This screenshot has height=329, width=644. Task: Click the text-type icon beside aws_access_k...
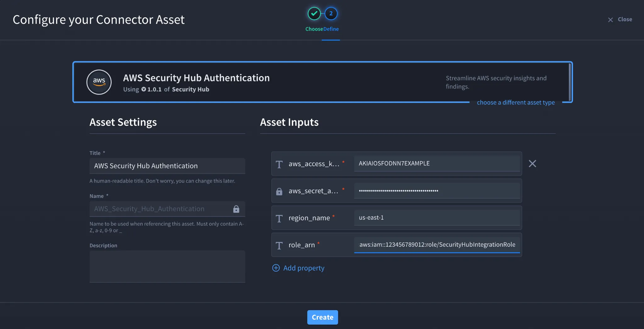pyautogui.click(x=279, y=164)
